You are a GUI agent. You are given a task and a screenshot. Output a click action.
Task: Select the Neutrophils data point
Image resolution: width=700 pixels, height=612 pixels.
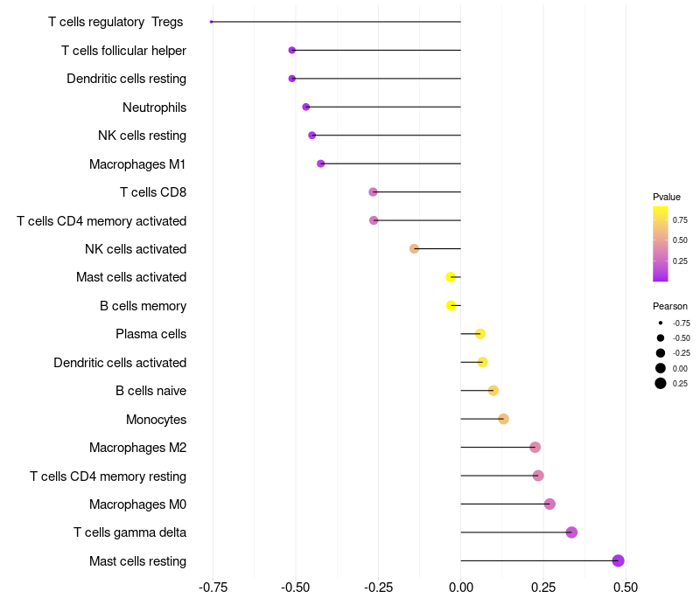tap(305, 107)
